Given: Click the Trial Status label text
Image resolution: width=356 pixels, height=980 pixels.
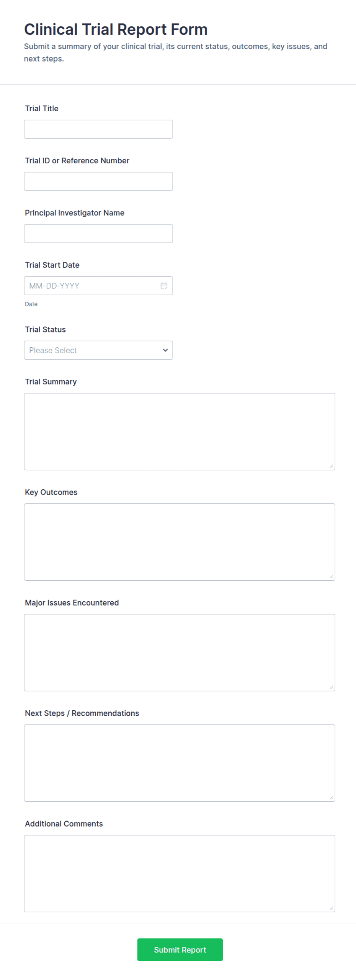Looking at the screenshot, I should 45,330.
